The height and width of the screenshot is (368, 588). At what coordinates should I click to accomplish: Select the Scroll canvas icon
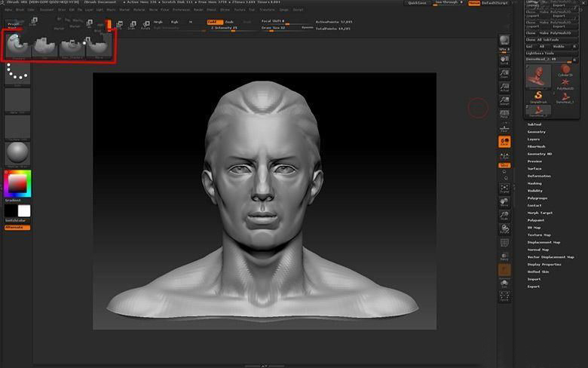pyautogui.click(x=504, y=60)
